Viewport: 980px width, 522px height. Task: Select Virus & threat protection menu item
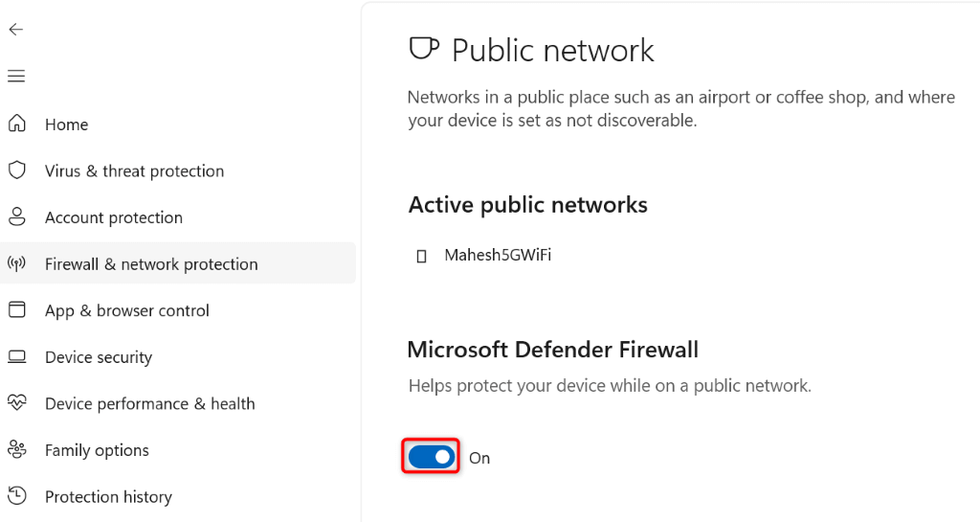click(134, 171)
